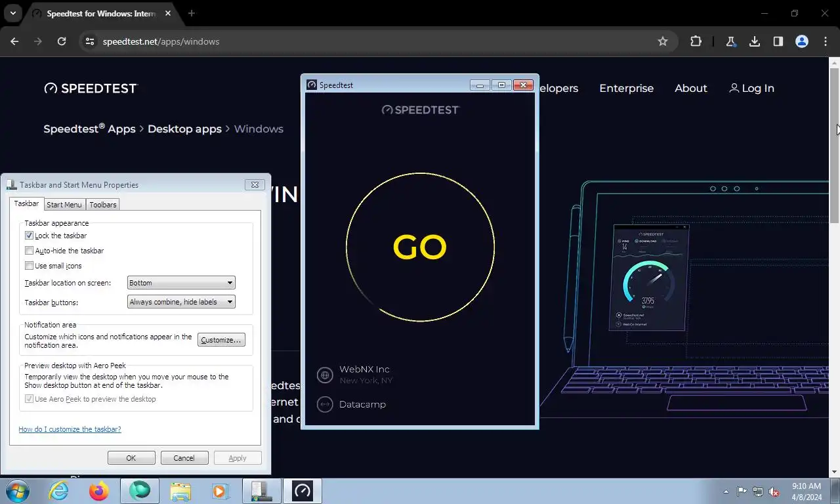Image resolution: width=840 pixels, height=504 pixels.
Task: Open the Chrome three-dot menu
Action: (x=826, y=41)
